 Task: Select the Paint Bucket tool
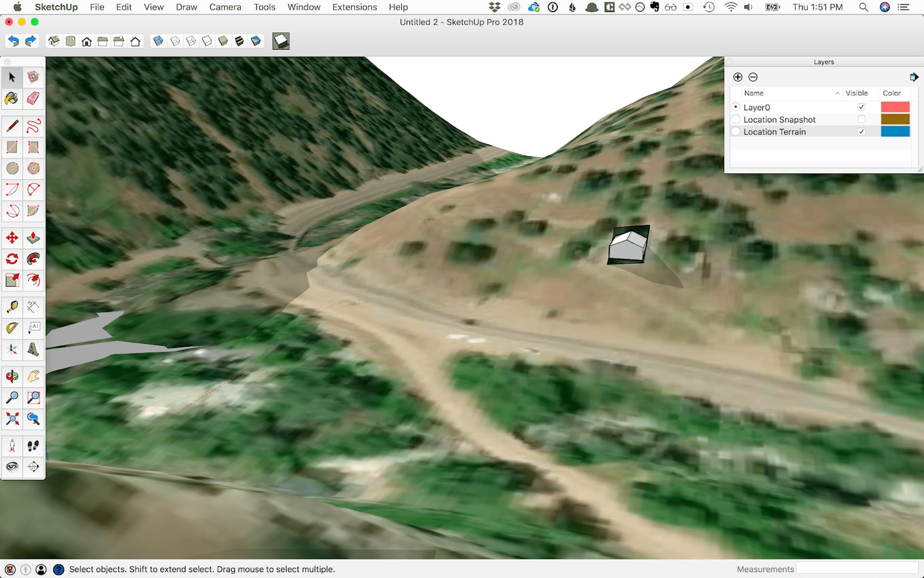coord(12,98)
